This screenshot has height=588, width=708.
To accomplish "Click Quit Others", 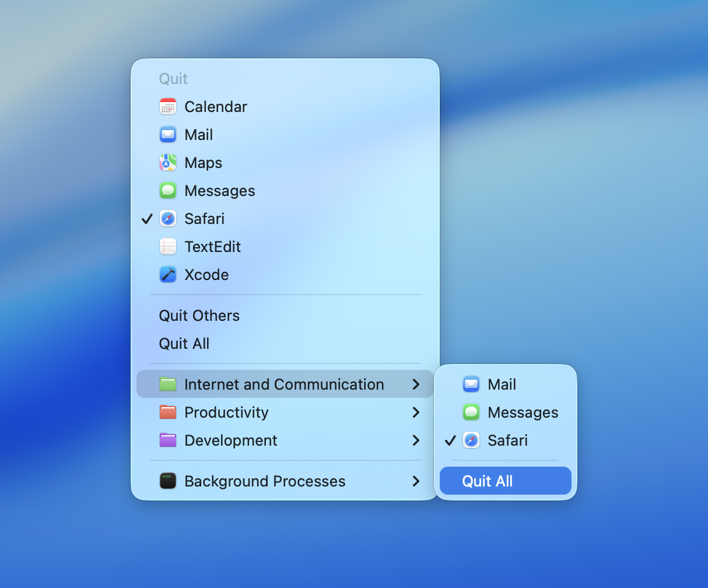I will [199, 316].
